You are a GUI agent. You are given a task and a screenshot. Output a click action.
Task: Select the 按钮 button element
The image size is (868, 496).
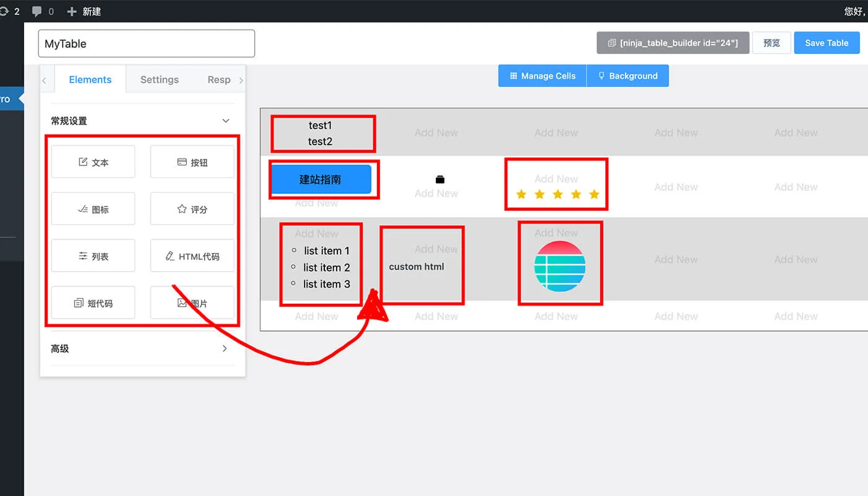(192, 162)
